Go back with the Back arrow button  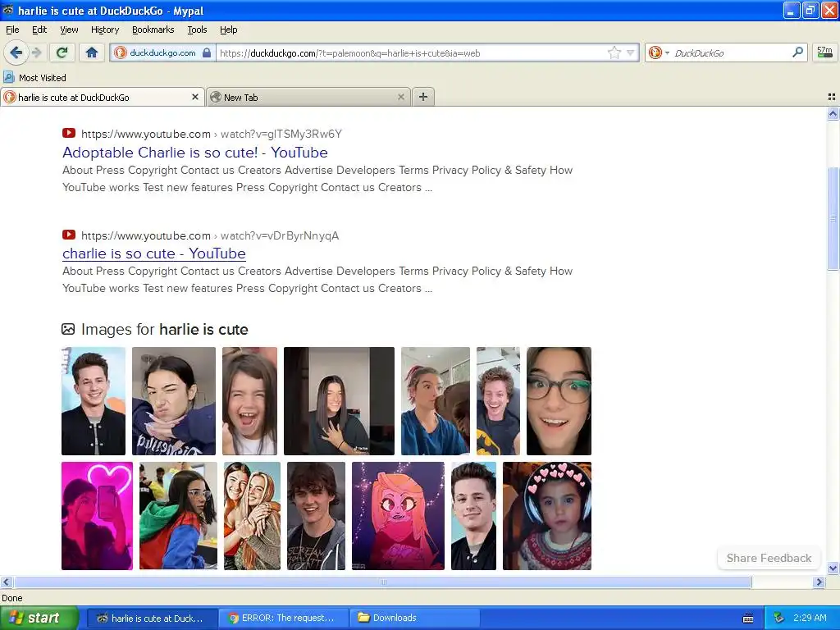click(15, 52)
